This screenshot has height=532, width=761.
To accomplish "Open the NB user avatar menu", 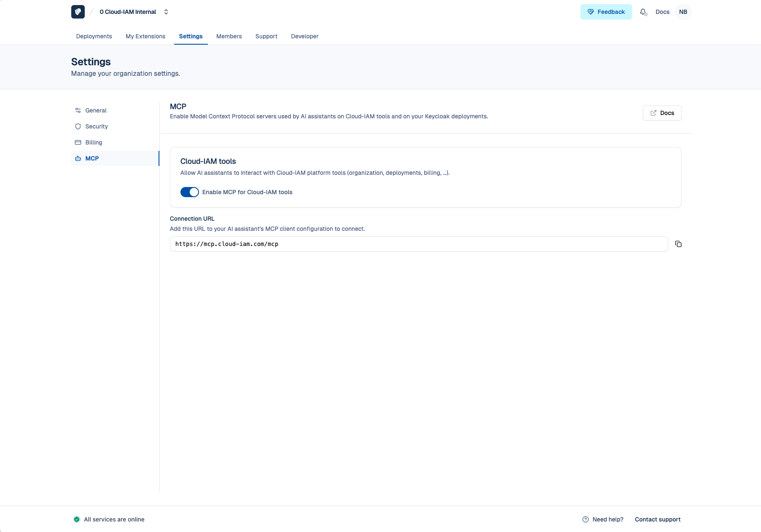I will pos(683,12).
